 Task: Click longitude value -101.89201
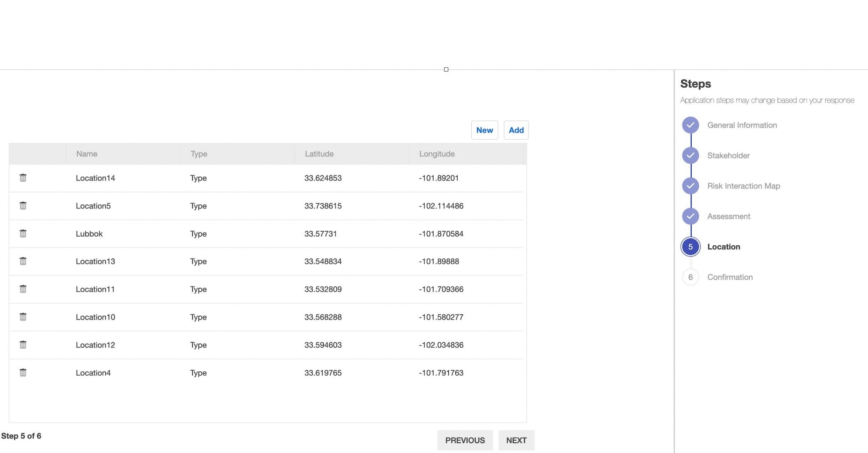pyautogui.click(x=439, y=178)
